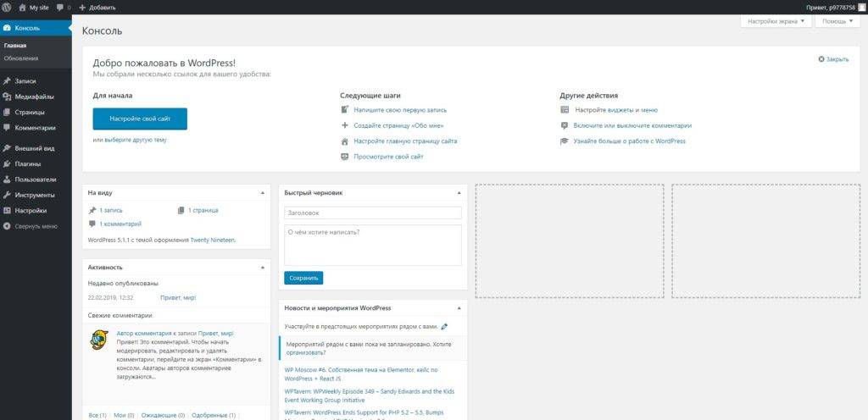Open My site home icon
Image resolution: width=868 pixels, height=420 pixels.
tap(23, 8)
